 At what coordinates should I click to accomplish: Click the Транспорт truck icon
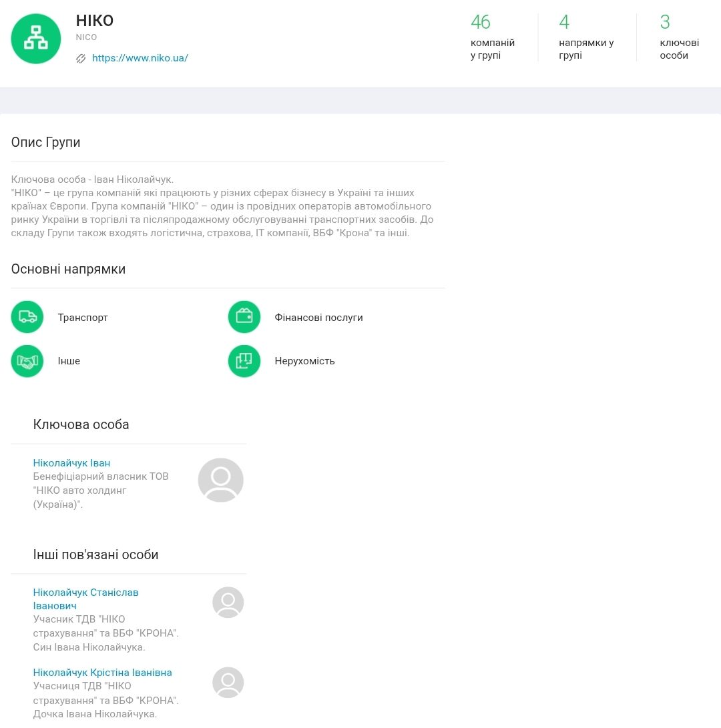[27, 317]
